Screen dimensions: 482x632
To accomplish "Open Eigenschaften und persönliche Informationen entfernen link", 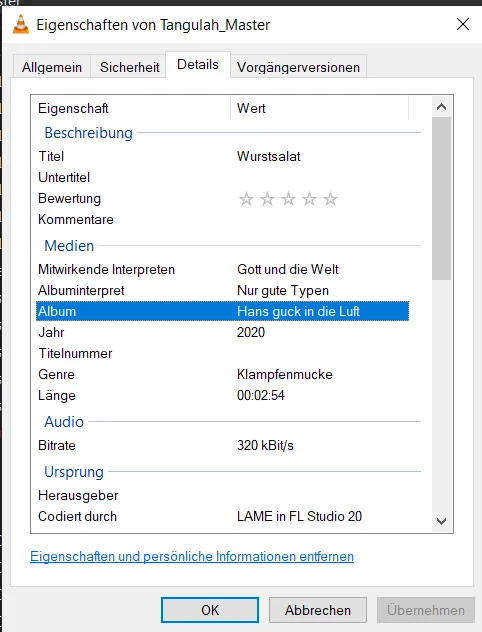I will (192, 557).
